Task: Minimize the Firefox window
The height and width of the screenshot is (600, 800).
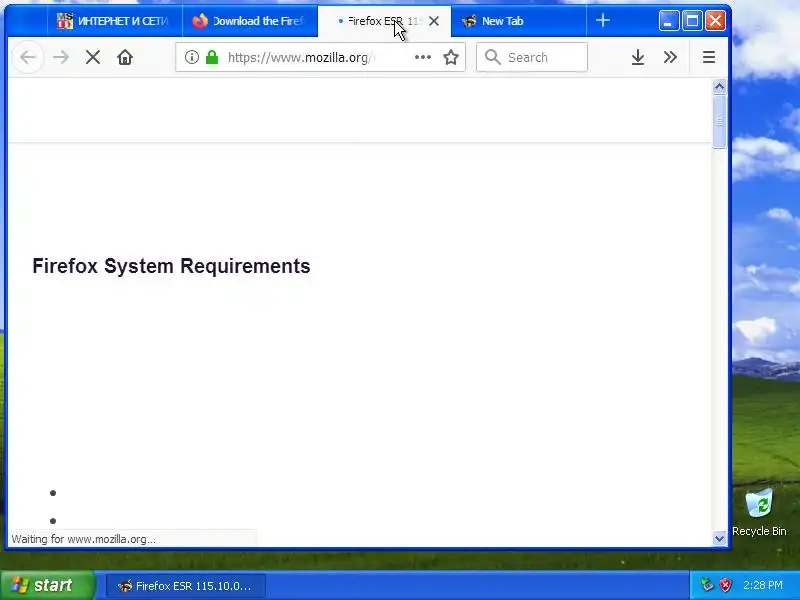Action: pos(668,21)
